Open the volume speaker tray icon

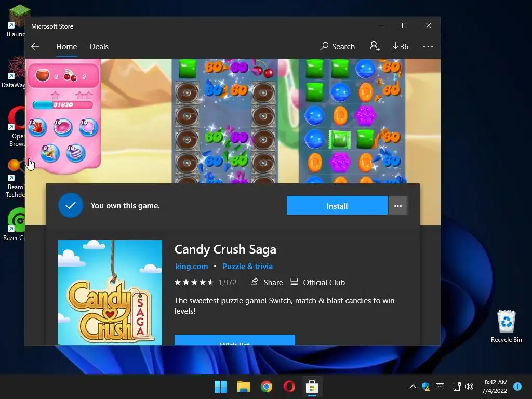[469, 387]
